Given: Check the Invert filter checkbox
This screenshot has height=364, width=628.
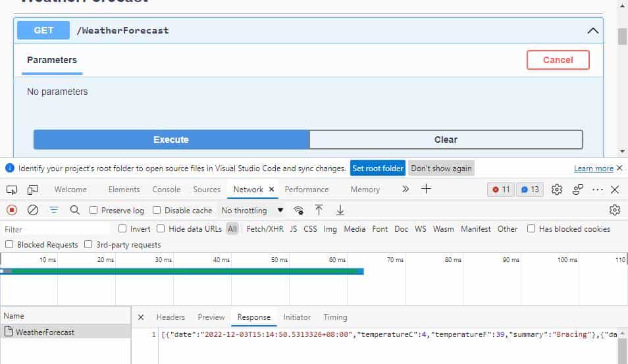Looking at the screenshot, I should (x=122, y=228).
